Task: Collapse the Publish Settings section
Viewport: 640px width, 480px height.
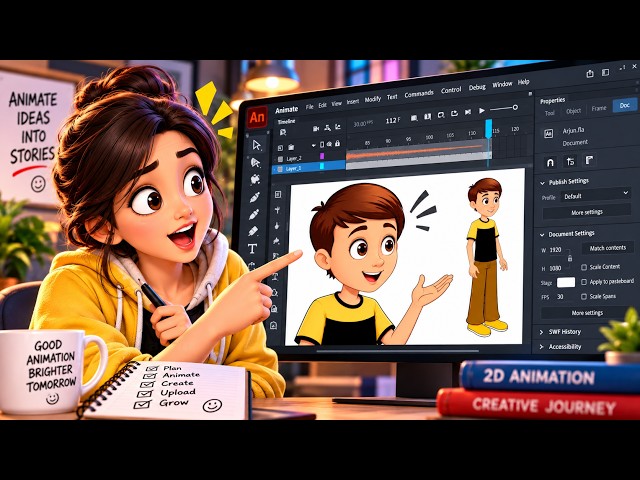Action: coord(542,183)
